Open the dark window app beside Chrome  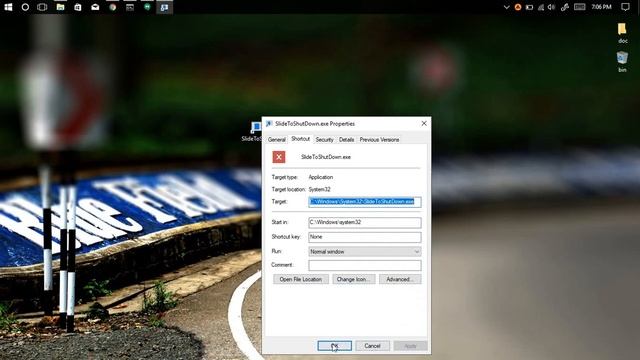pos(130,7)
